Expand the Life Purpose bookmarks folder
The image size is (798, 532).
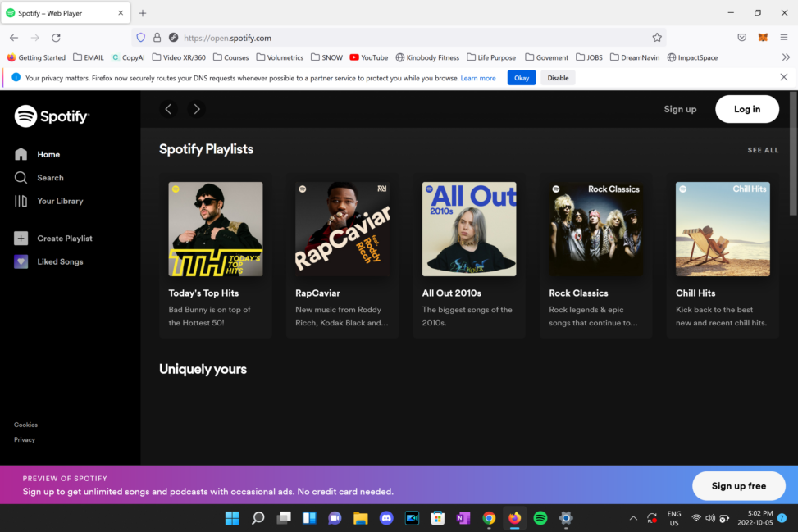tap(491, 57)
